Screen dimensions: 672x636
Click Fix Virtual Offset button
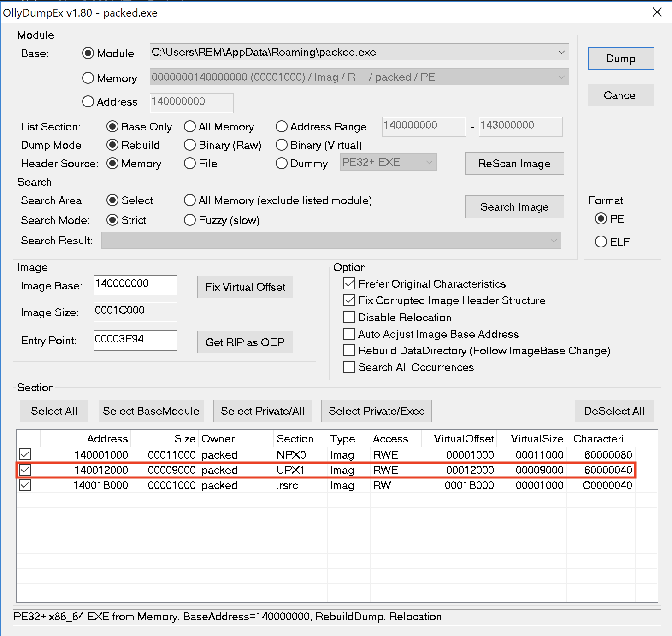245,287
